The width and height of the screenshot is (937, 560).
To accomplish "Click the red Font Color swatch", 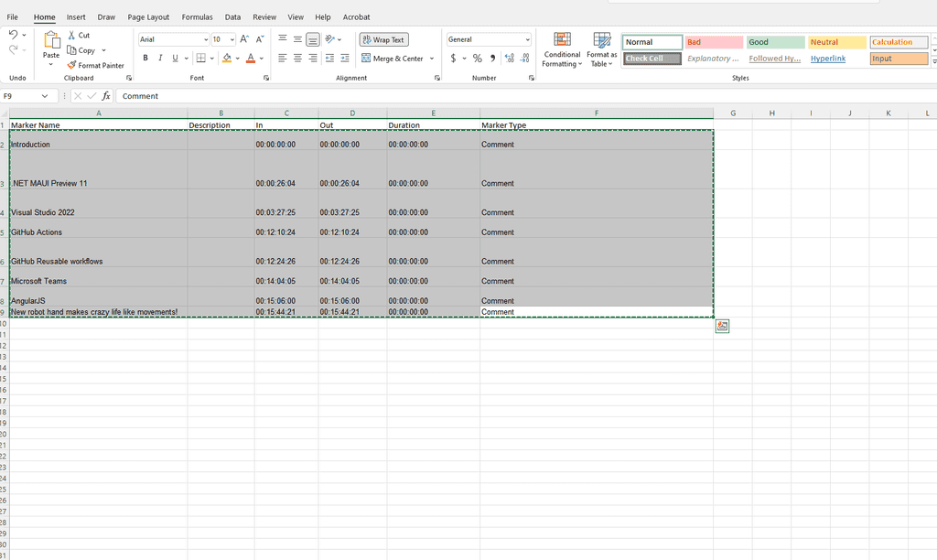I will click(x=251, y=62).
